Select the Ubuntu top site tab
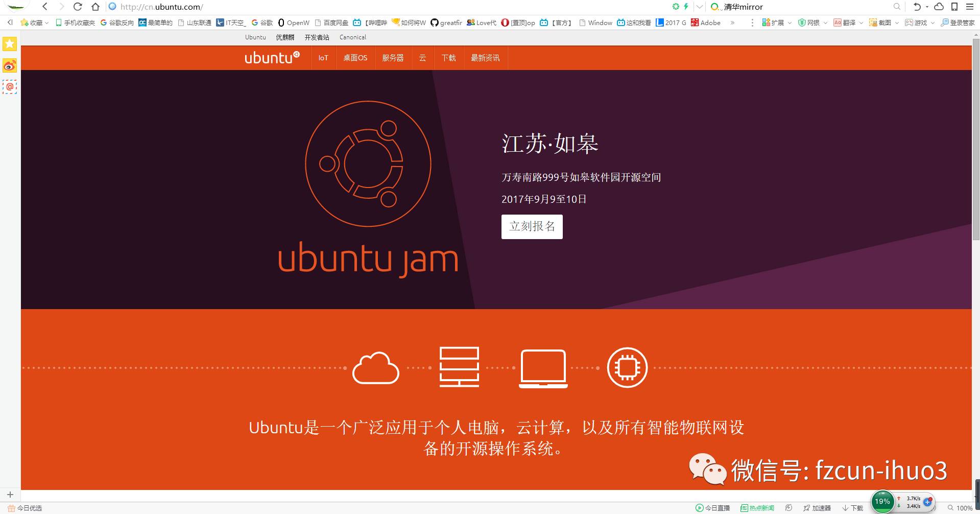 [255, 37]
